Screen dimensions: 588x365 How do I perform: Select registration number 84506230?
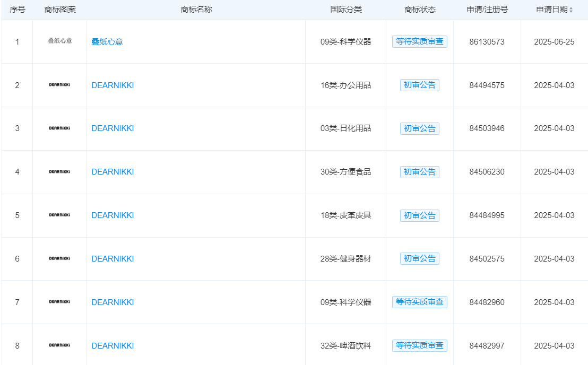tap(487, 172)
